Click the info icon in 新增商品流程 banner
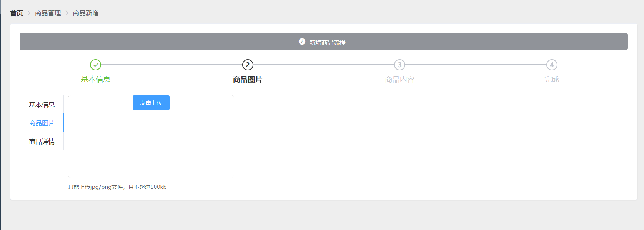The image size is (644, 230). click(302, 42)
